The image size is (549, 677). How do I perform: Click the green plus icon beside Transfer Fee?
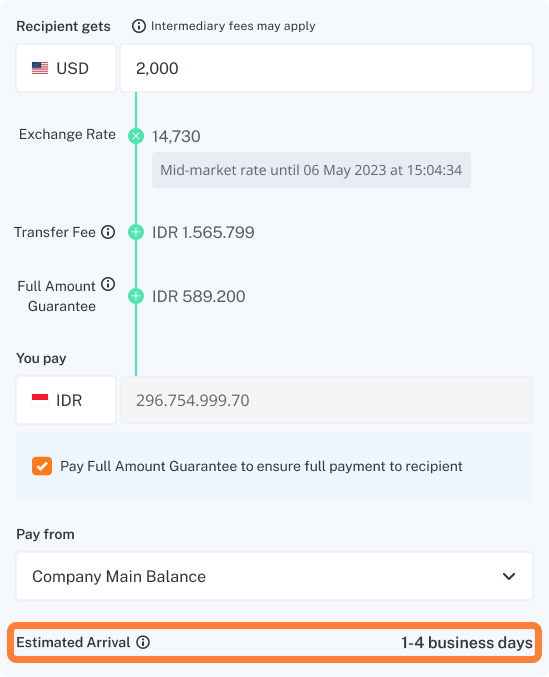click(x=136, y=232)
